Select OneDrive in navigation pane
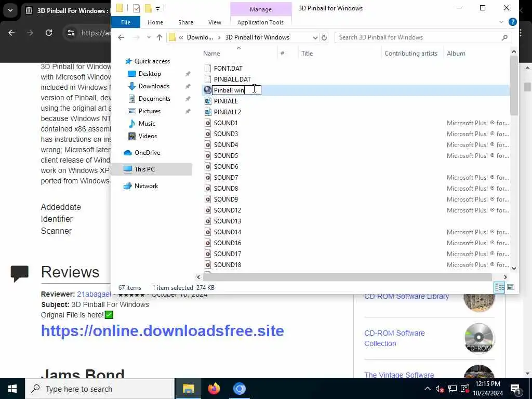 point(147,153)
